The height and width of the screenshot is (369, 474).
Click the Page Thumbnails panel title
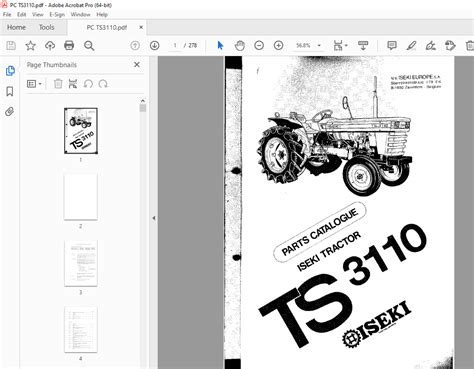(x=52, y=65)
